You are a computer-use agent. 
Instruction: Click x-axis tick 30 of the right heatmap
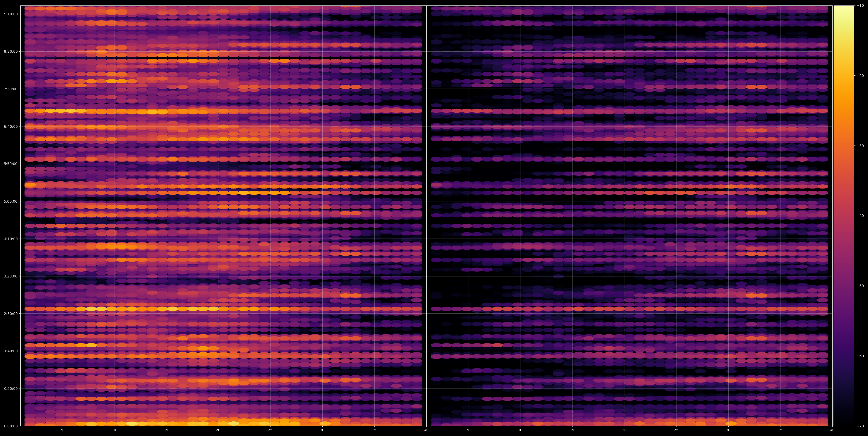tap(728, 430)
